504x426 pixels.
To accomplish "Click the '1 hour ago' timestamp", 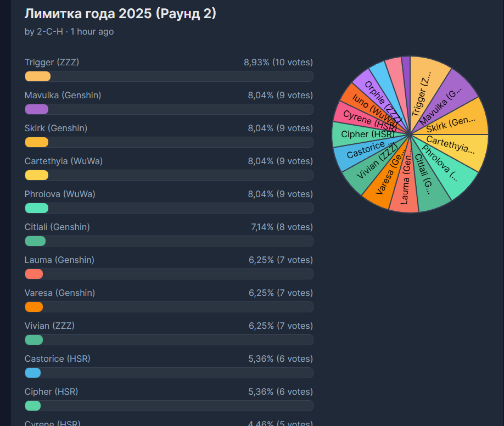I will click(x=92, y=31).
